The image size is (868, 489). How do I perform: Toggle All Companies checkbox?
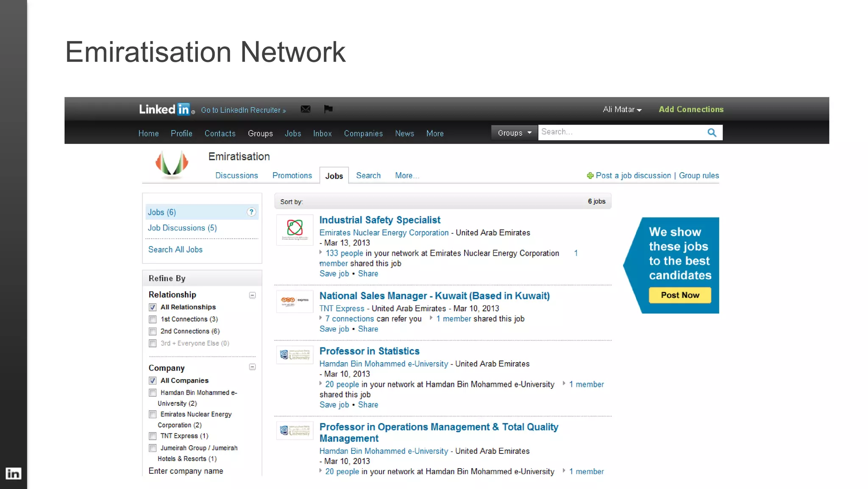click(153, 380)
